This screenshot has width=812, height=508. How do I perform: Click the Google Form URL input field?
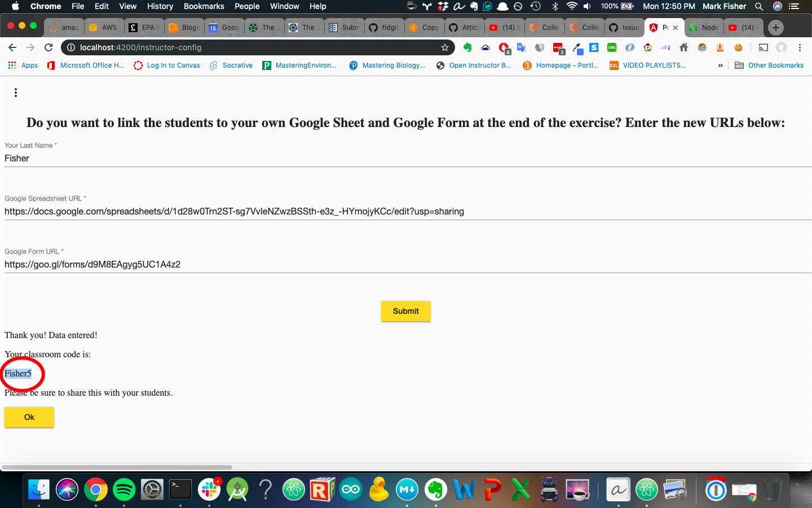point(226,264)
